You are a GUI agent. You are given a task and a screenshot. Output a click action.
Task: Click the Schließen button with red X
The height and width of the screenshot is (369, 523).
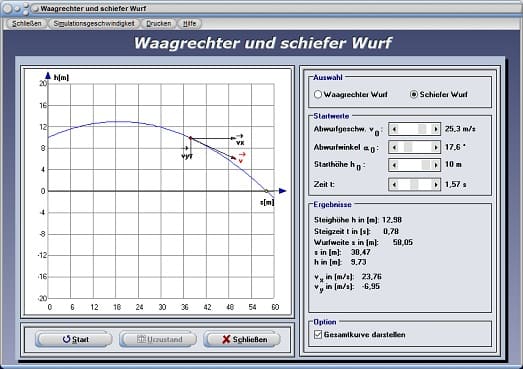click(242, 339)
